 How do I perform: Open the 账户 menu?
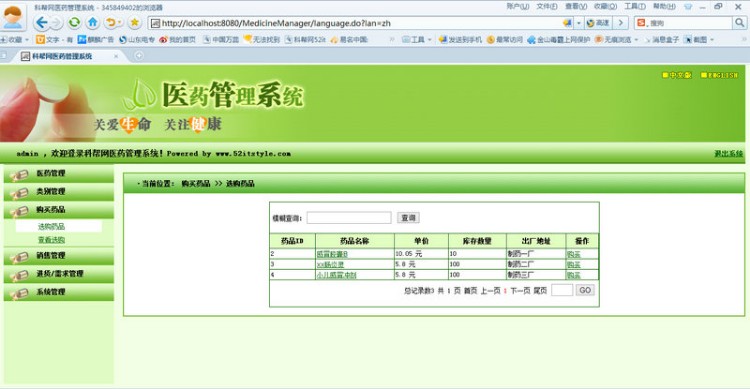click(518, 6)
